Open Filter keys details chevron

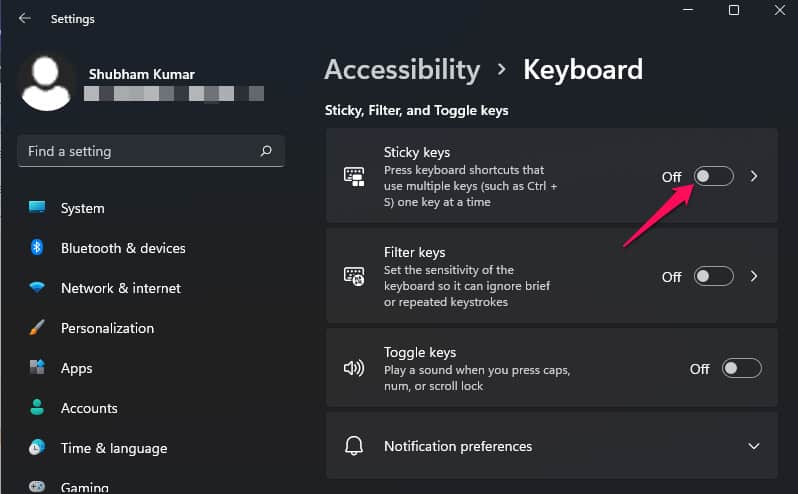pos(754,276)
